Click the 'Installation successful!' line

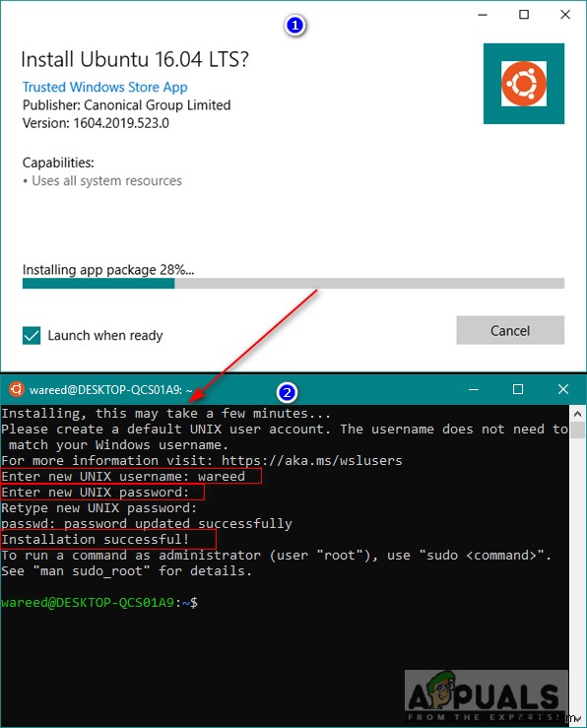[96, 540]
